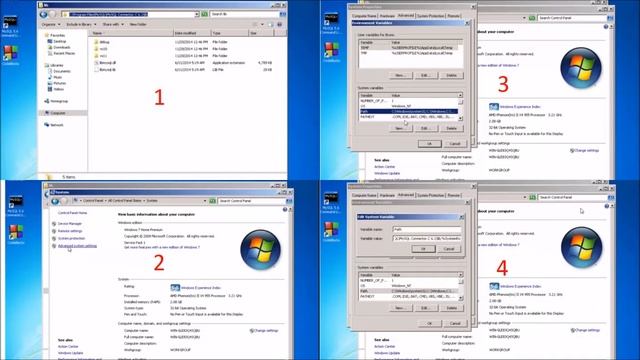This screenshot has width=640, height=360.
Task: Click Explorer address bar path
Action: pos(109,14)
